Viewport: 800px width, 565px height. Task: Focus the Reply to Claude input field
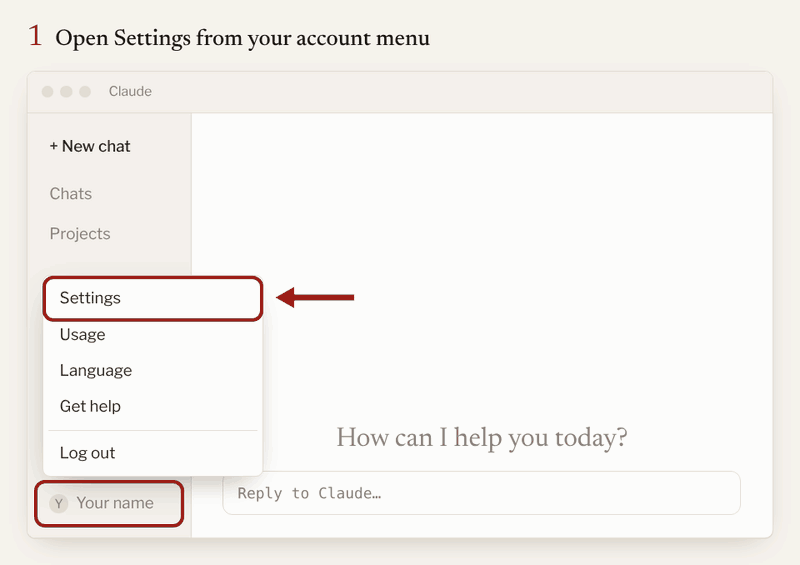[481, 493]
